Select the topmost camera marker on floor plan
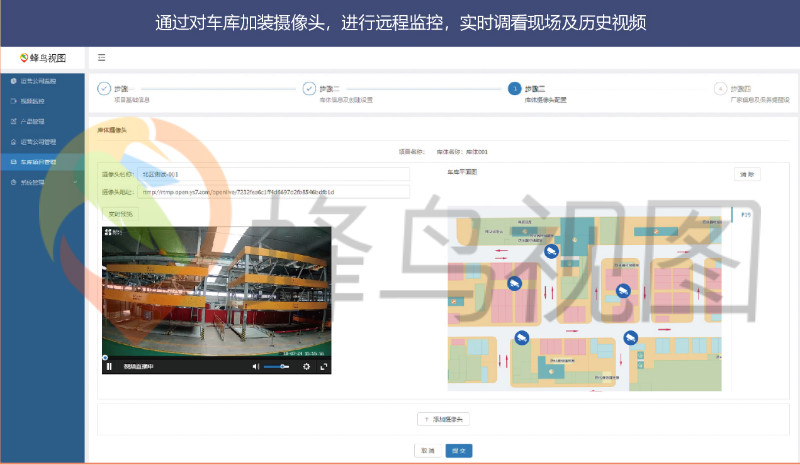The height and width of the screenshot is (465, 800). (x=551, y=251)
